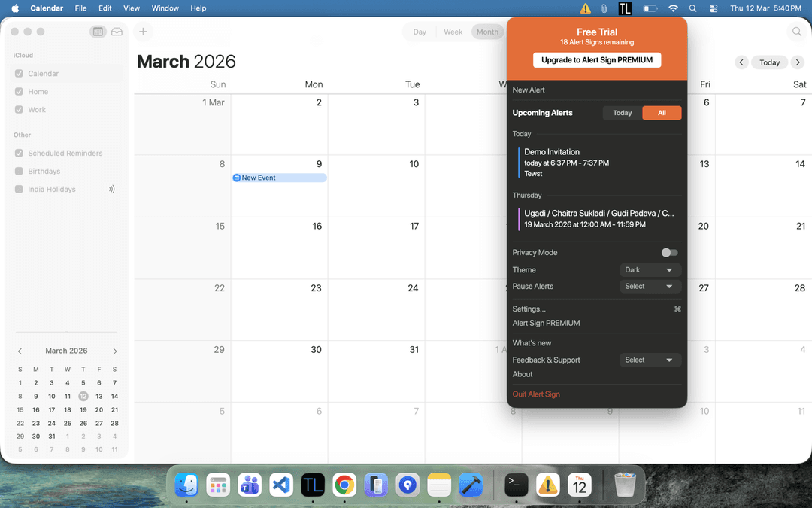812x508 pixels.
Task: Open Xcode hammer icon in the Dock
Action: [471, 485]
